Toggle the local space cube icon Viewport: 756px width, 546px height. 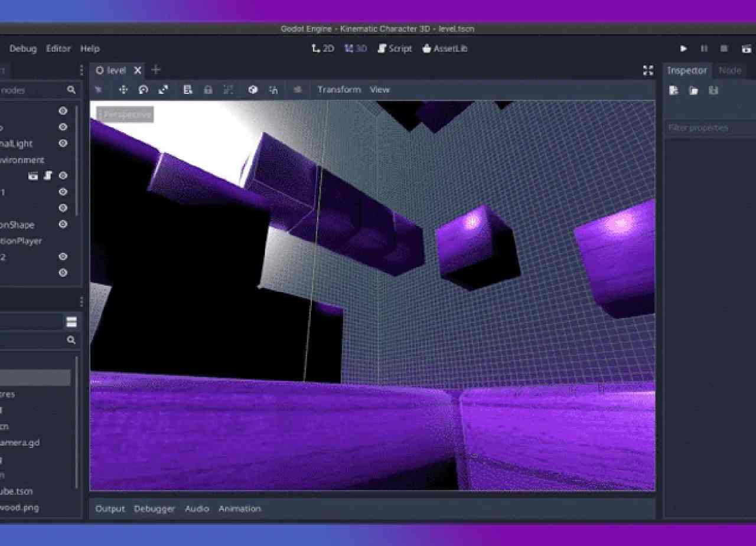(x=253, y=90)
